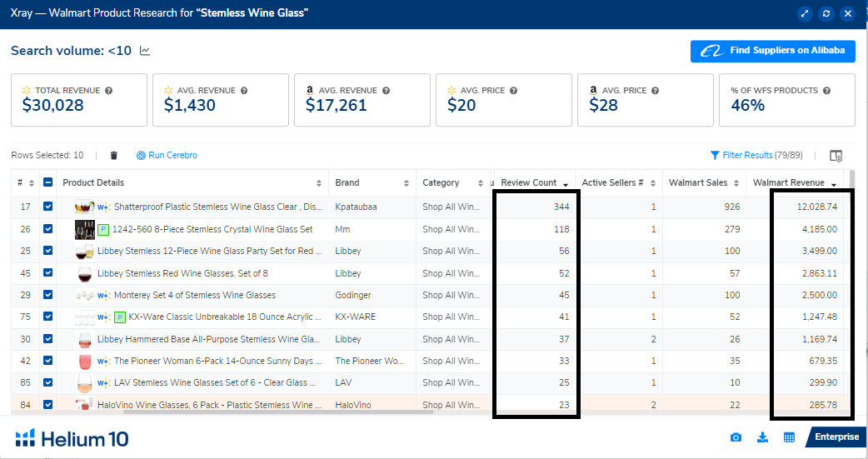Run Cerebro on selected rows
This screenshot has height=459, width=868.
pyautogui.click(x=167, y=156)
